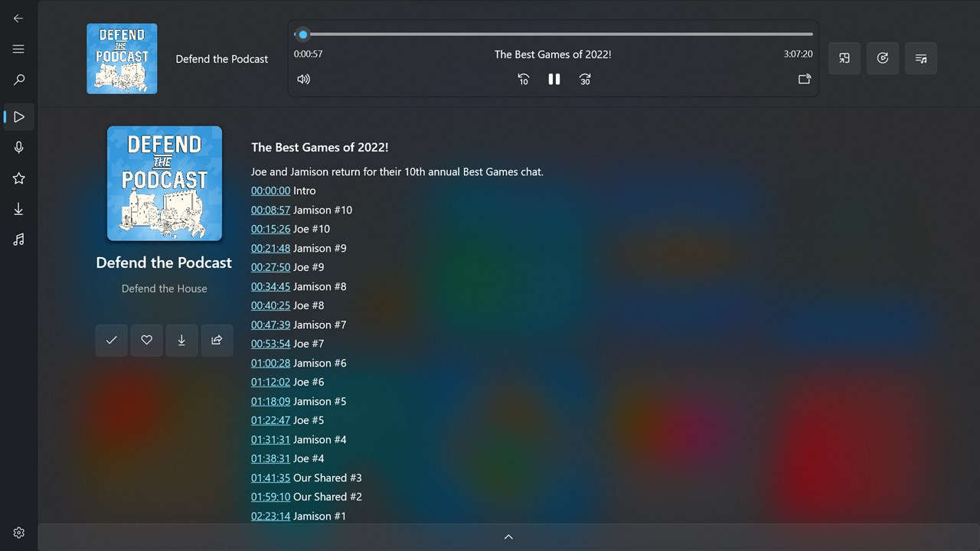This screenshot has width=980, height=551.
Task: Click the header podcast cover thumbnail
Action: [122, 59]
